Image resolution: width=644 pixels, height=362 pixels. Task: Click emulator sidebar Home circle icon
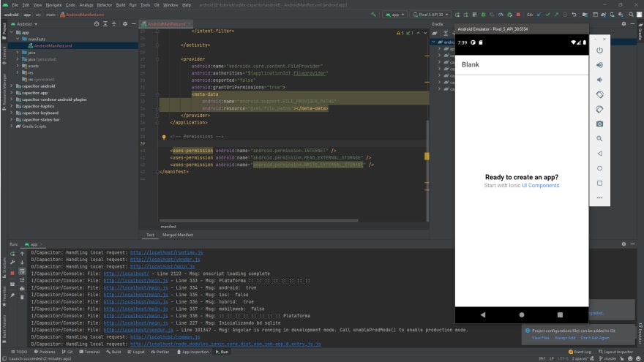[x=599, y=168]
